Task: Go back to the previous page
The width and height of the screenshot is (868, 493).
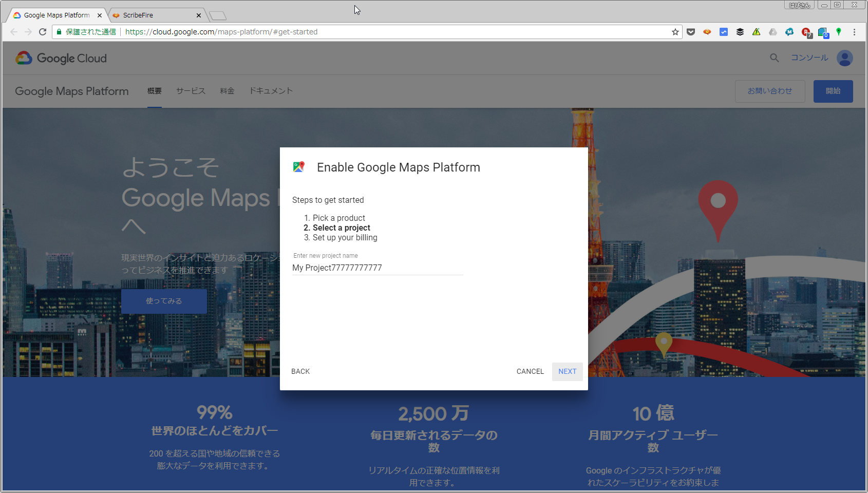Action: click(x=14, y=32)
